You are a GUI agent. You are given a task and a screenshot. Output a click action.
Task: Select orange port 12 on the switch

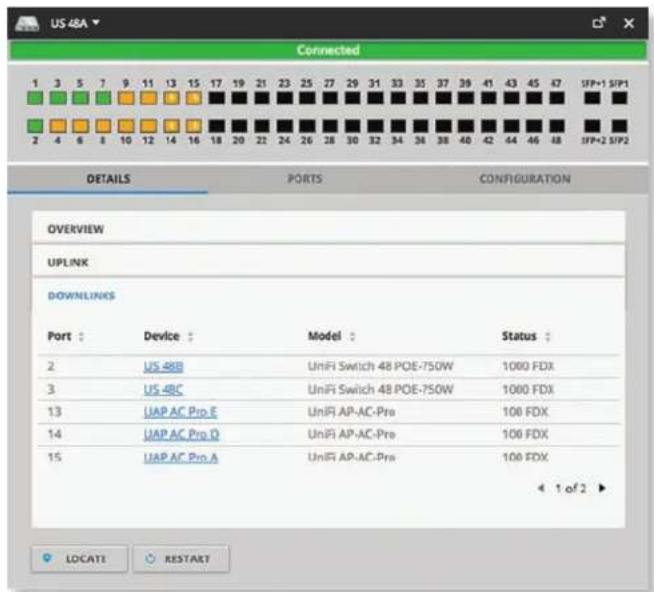148,126
